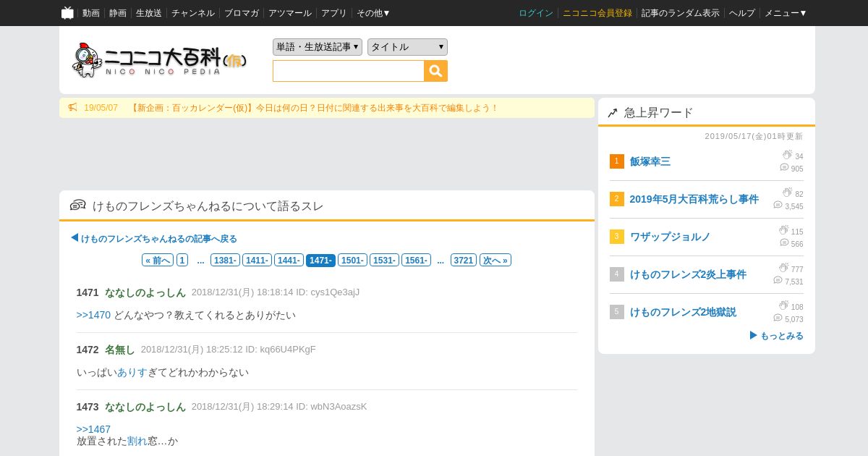Click the rising arrow icon by 急上昇ワード
Screen dimensions: 868x456
613,113
